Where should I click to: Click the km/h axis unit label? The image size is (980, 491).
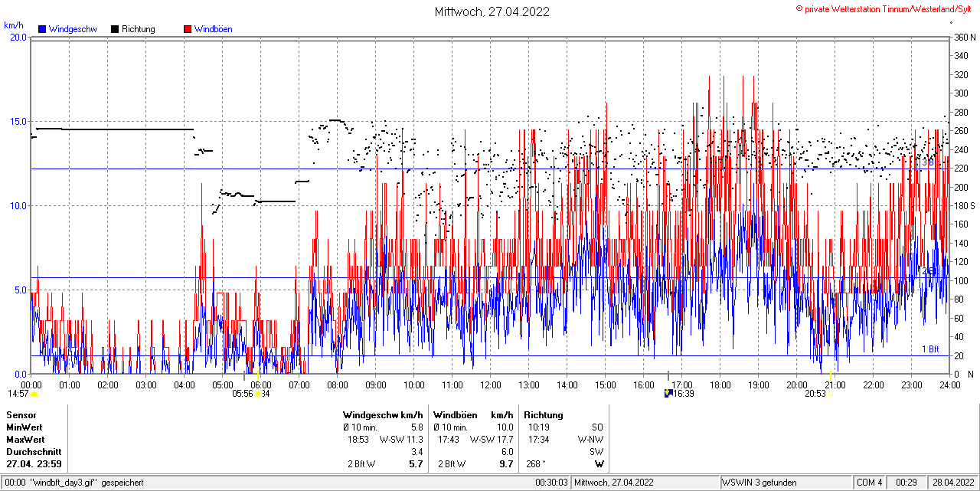(x=13, y=25)
